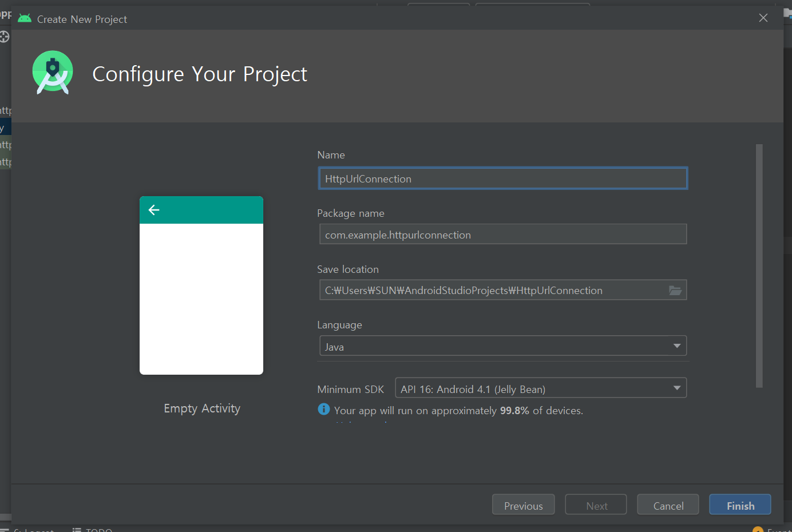Close the Create New Project dialog
Screen dimensions: 792x532
[x=763, y=18]
